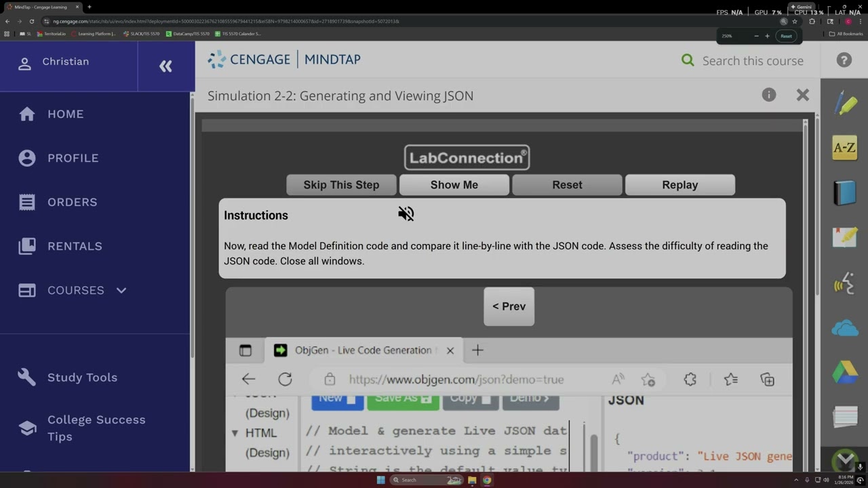Expand the COURSES chevron
Image resolution: width=868 pixels, height=488 pixels.
tap(121, 290)
